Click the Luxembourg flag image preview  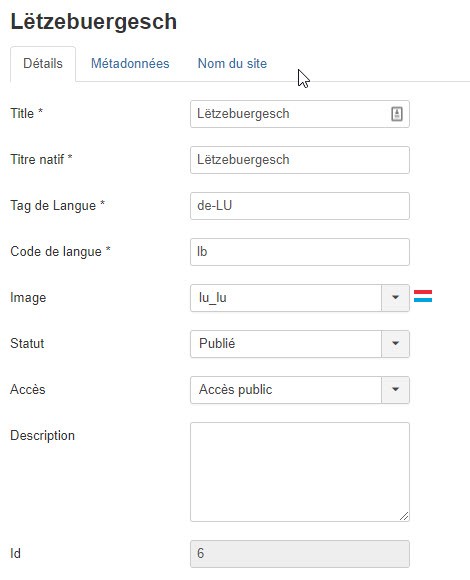click(x=423, y=296)
